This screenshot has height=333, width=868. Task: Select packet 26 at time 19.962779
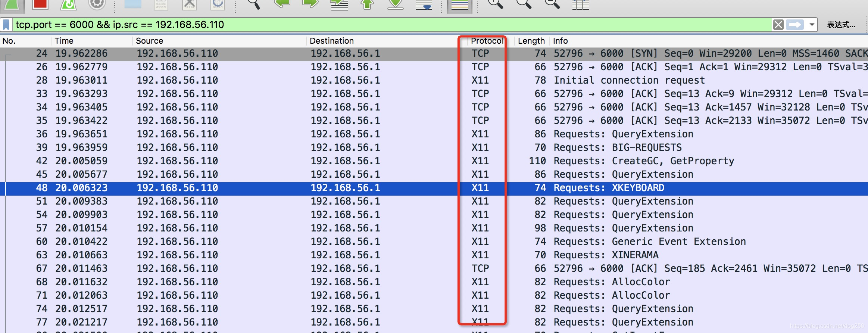[434, 67]
